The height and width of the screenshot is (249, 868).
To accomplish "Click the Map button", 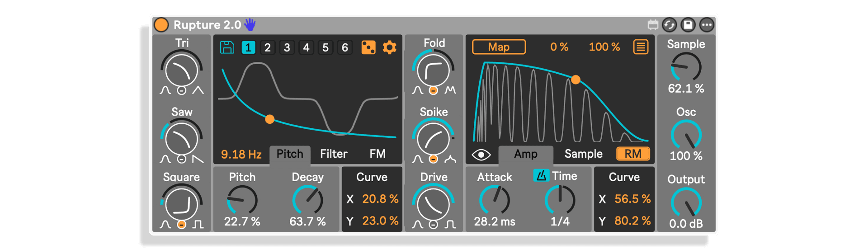I will tap(499, 47).
